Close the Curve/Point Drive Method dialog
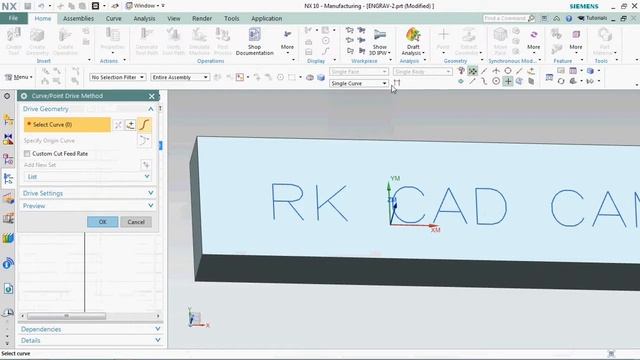This screenshot has width=640, height=360. (x=151, y=96)
